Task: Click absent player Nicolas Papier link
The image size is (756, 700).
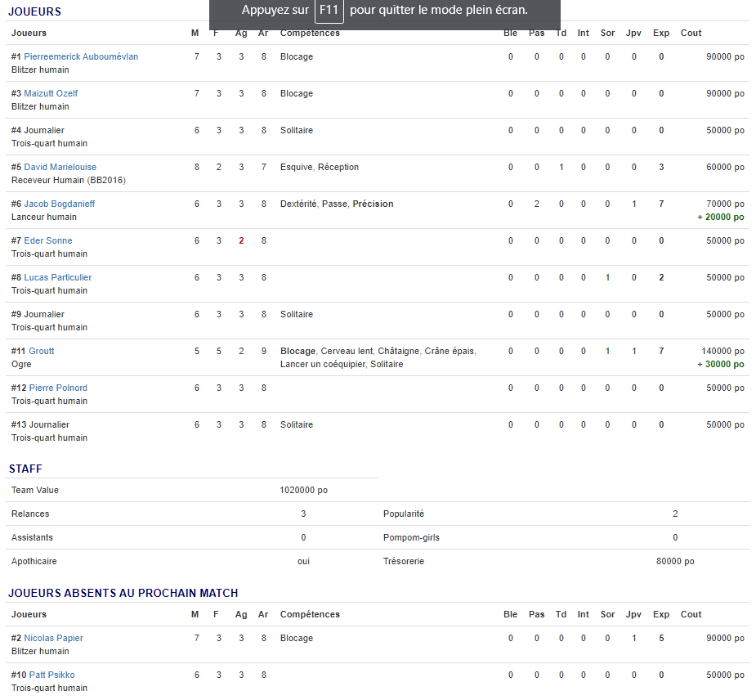Action: 53,638
